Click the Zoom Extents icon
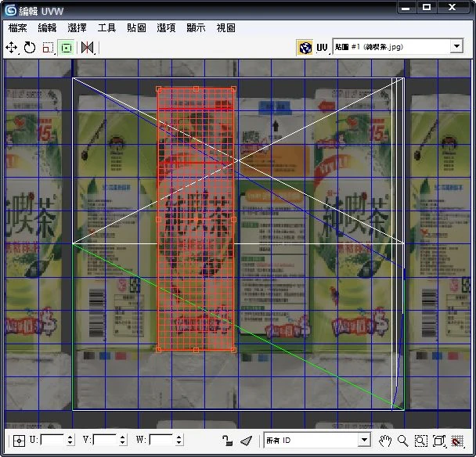The image size is (476, 457). (x=439, y=441)
